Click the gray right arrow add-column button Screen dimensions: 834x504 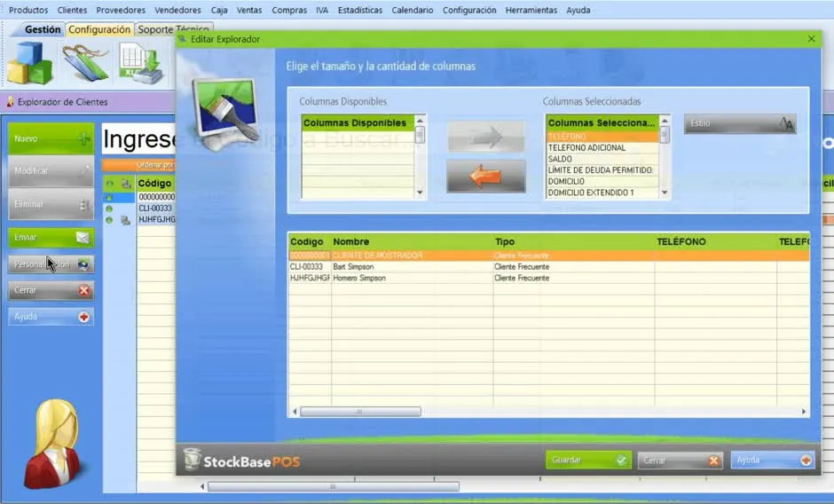(486, 138)
